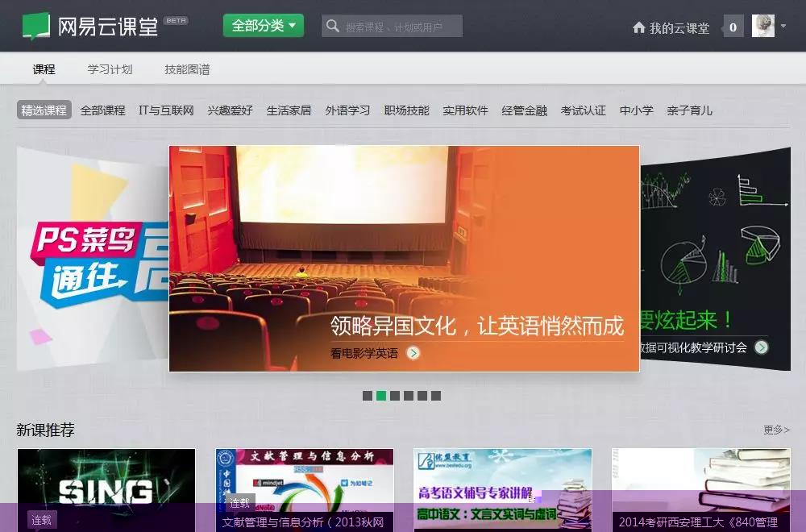Click the data visualization banner on the right
This screenshot has height=532, width=806.
pyautogui.click(x=715, y=259)
